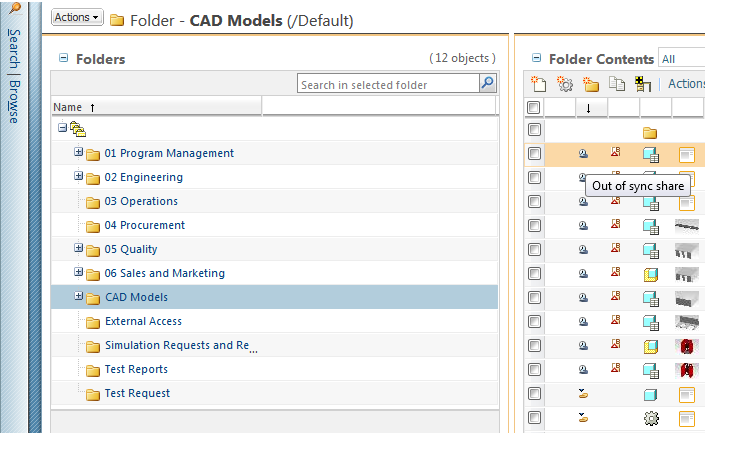Viewport: 732px width, 456px height.
Task: Click the folder icon in the page title
Action: [x=117, y=21]
